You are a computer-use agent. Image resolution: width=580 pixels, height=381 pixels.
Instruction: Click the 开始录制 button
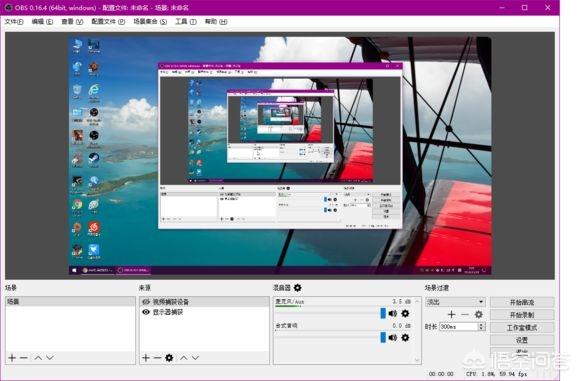pos(522,315)
